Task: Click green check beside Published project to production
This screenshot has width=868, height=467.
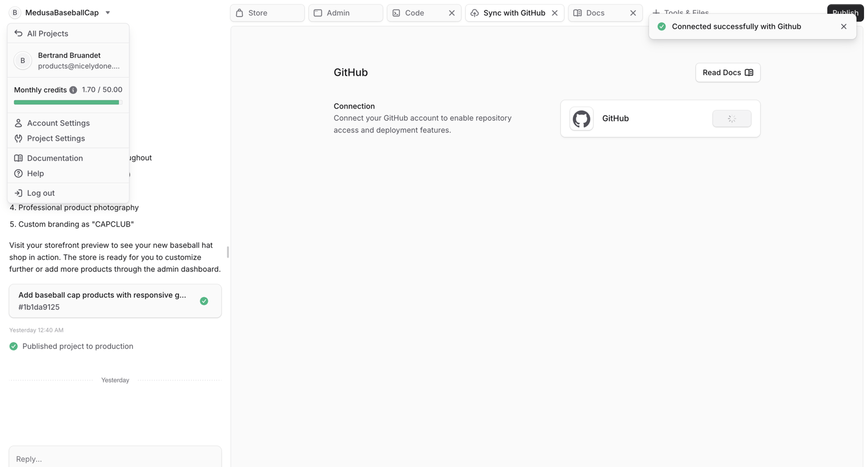Action: [13, 347]
